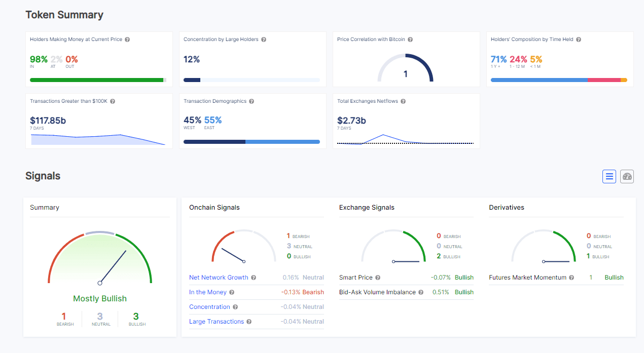Show info for Holders' Composition by Time Held
The height and width of the screenshot is (353, 644).
[579, 40]
